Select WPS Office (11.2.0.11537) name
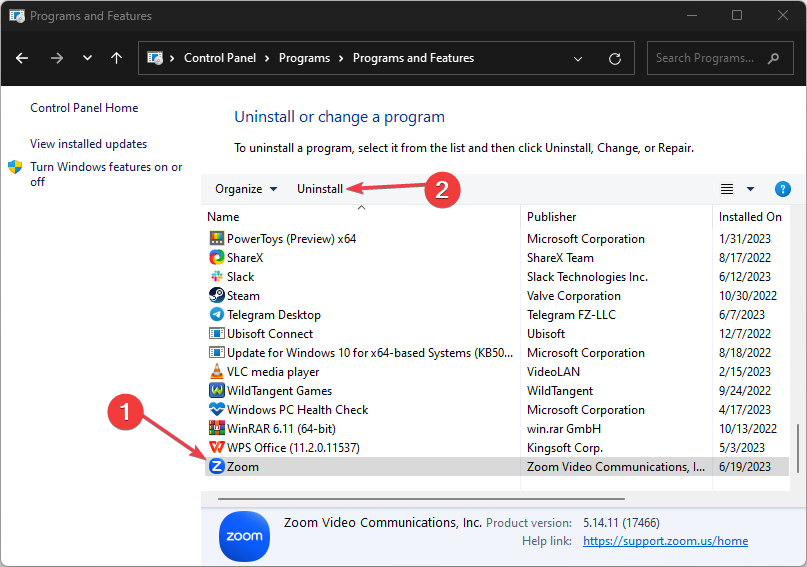 (293, 448)
